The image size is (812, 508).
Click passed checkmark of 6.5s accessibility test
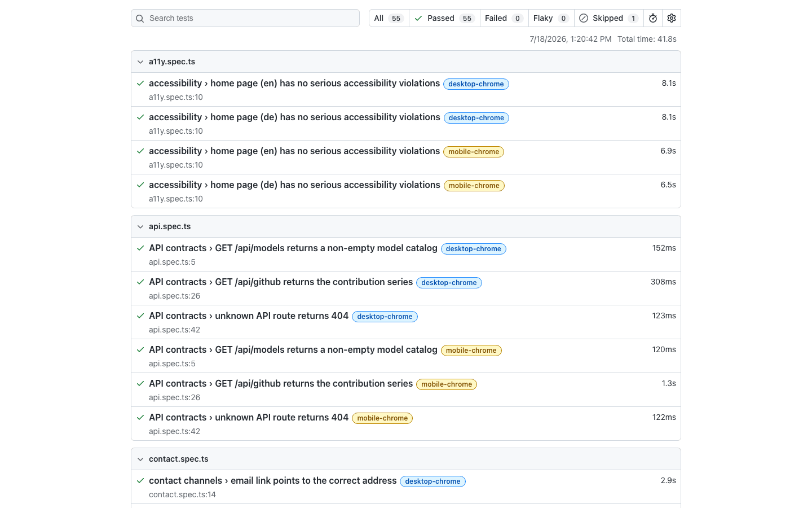(140, 185)
